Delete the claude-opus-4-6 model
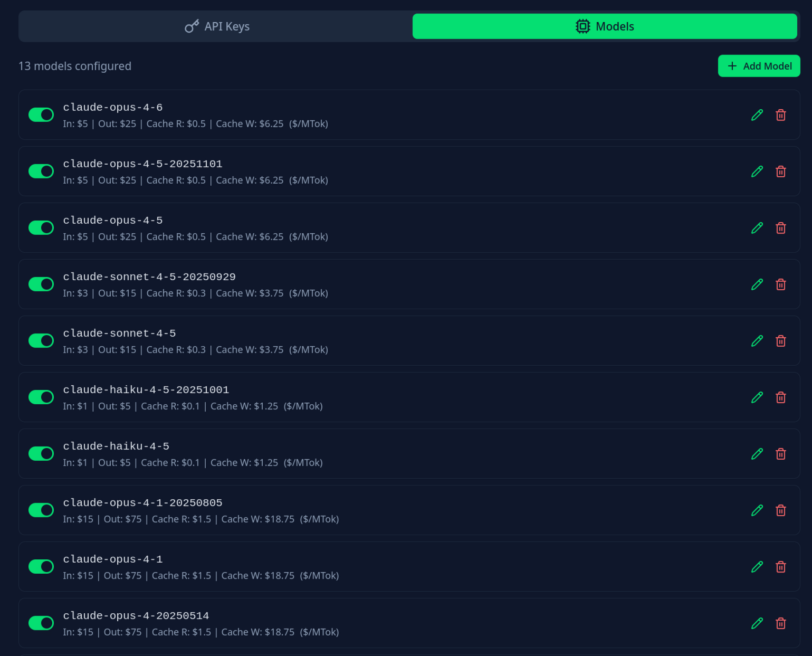Viewport: 812px width, 656px height. click(x=781, y=115)
